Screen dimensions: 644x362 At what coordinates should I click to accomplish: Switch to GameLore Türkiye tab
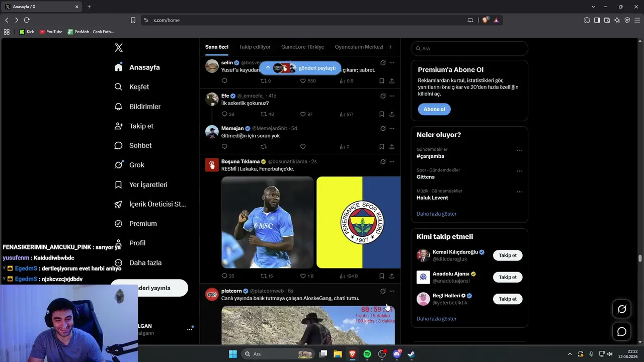tap(302, 47)
